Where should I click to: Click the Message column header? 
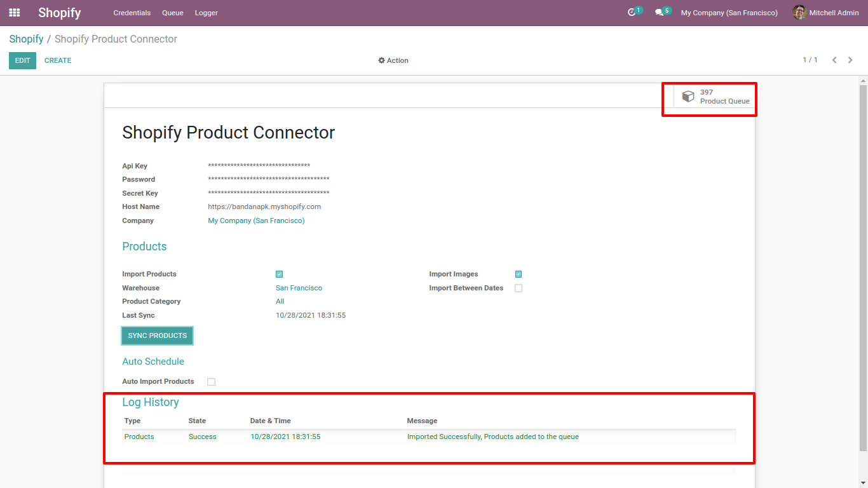pos(422,421)
